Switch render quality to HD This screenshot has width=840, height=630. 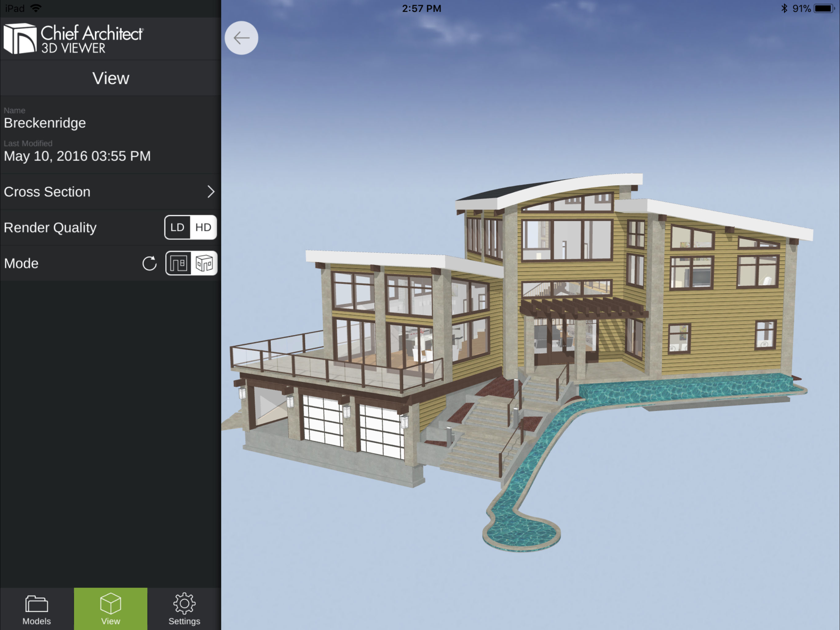click(x=203, y=227)
